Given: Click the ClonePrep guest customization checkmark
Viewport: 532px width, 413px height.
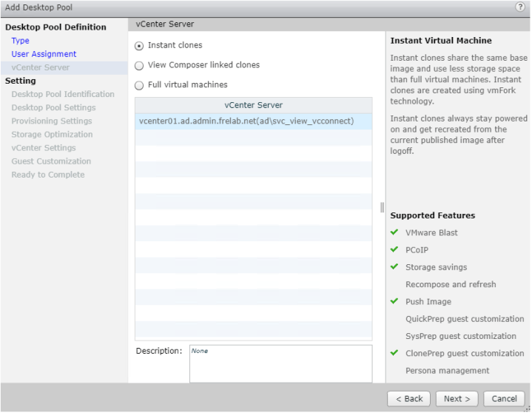Looking at the screenshot, I should [x=394, y=353].
